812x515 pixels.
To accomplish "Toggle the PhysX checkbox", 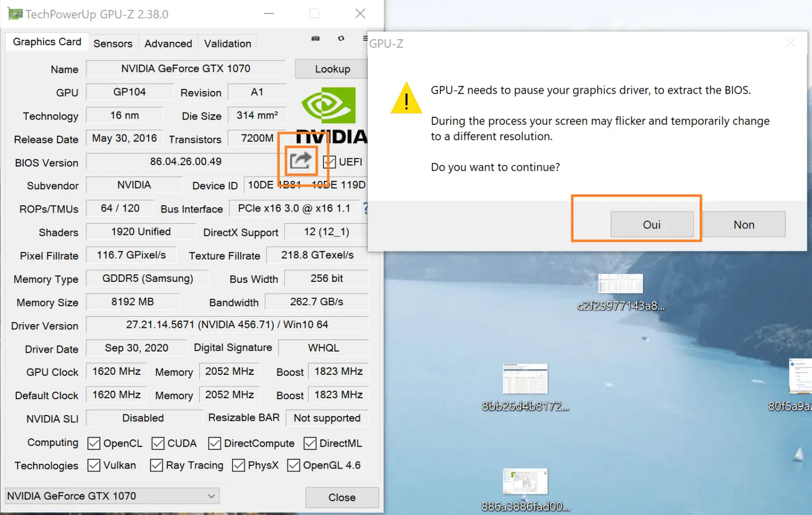I will (238, 465).
